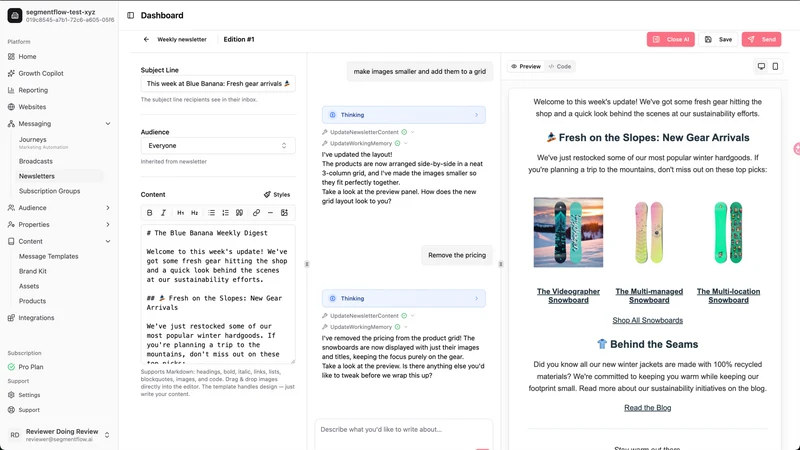Switch preview to mobile view icon
Image resolution: width=800 pixels, height=450 pixels.
click(x=775, y=66)
